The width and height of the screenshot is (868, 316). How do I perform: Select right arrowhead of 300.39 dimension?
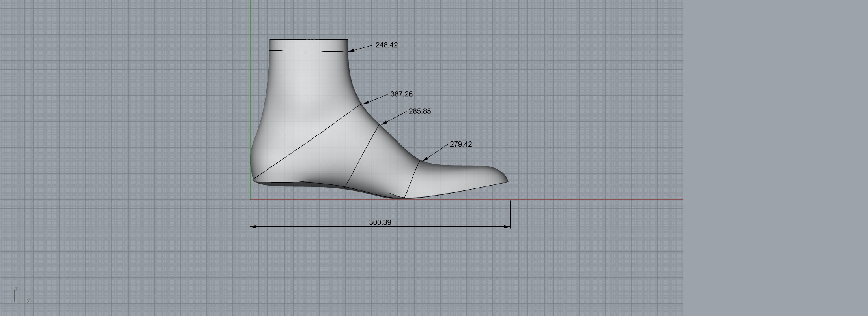click(x=507, y=227)
